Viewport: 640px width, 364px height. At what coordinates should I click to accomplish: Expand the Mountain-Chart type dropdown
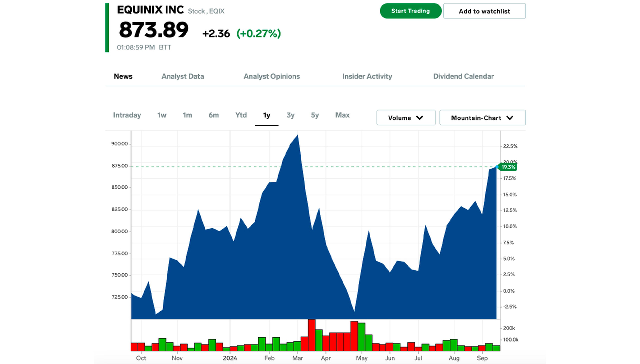point(482,118)
